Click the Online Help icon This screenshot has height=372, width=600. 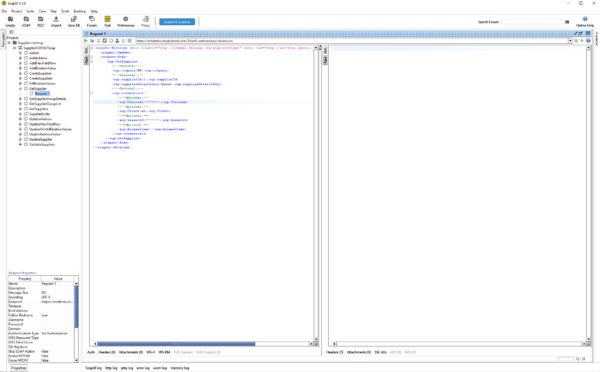(x=585, y=21)
